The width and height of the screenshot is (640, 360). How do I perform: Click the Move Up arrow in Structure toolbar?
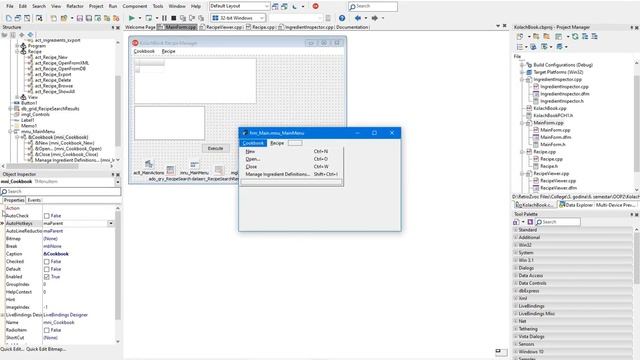coord(22,35)
